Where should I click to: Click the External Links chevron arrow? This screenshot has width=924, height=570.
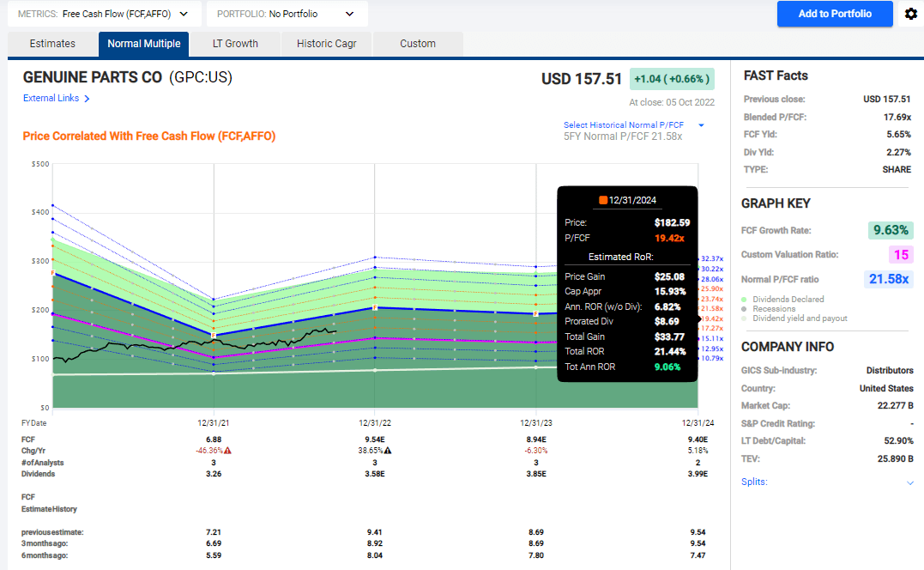coord(88,99)
